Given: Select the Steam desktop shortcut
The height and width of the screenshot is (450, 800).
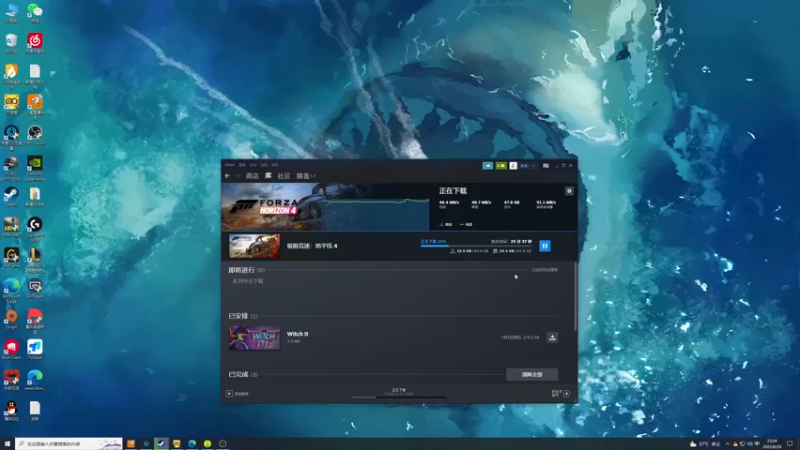Looking at the screenshot, I should (x=11, y=197).
